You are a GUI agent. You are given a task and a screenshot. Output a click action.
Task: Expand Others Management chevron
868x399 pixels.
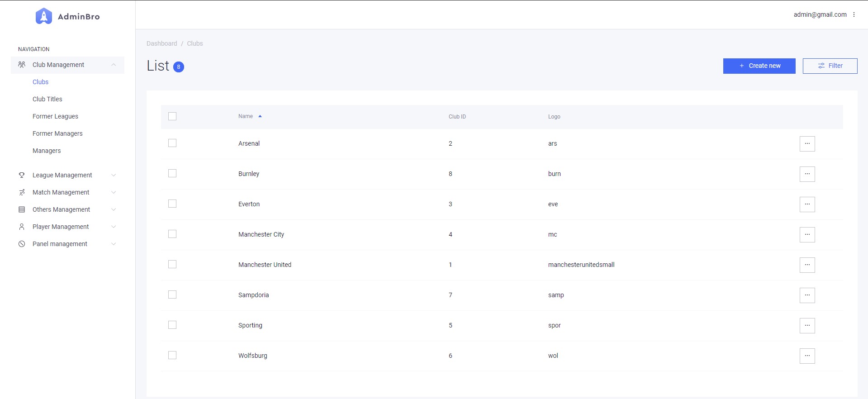(x=114, y=209)
